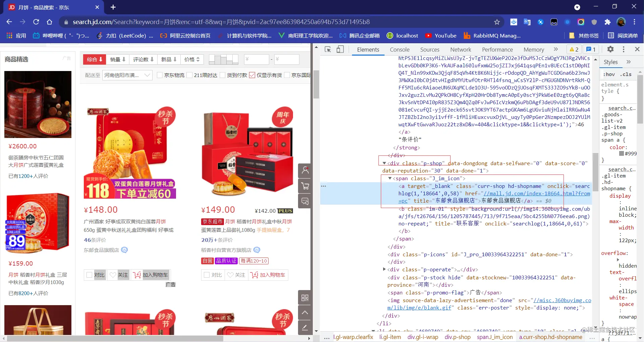Click the messages count badge

point(591,50)
